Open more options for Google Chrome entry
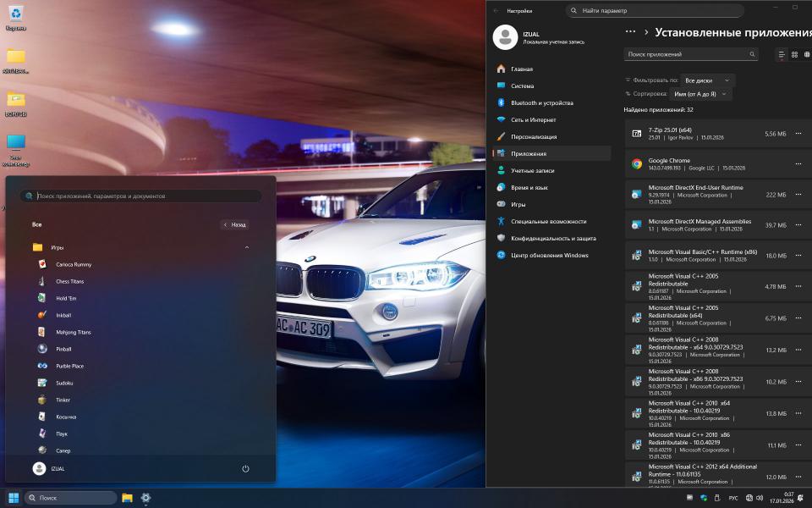The image size is (812, 508). click(x=798, y=164)
